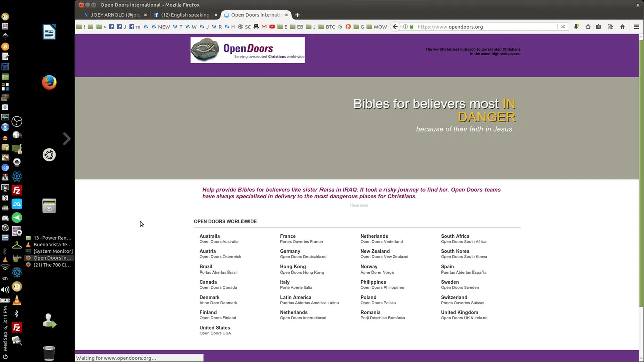
Task: Open the Gmail bookmark icon
Action: tap(264, 27)
